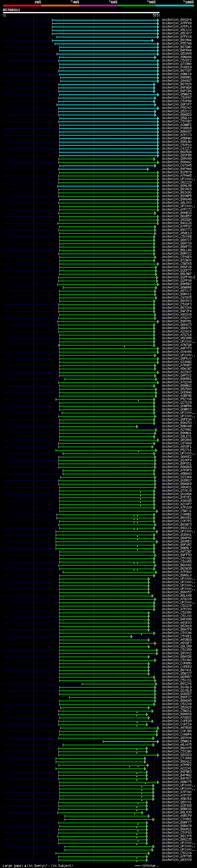The width and height of the screenshot is (197, 868).
Task: Select UniRef100_C5WUS1 hit
Action: pos(176,711)
